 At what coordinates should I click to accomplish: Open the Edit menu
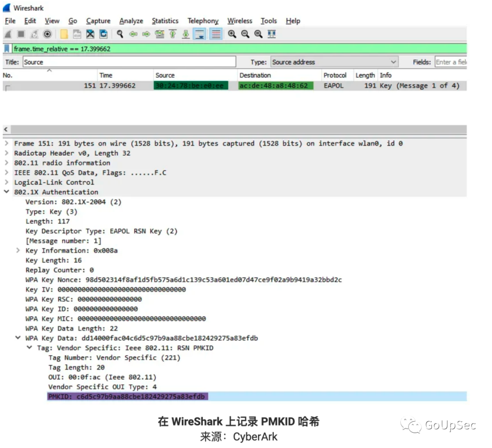tap(30, 20)
